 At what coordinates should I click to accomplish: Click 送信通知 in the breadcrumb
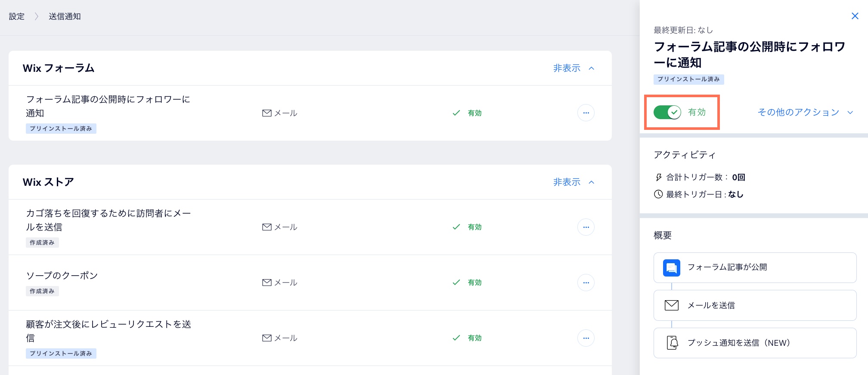click(x=65, y=16)
